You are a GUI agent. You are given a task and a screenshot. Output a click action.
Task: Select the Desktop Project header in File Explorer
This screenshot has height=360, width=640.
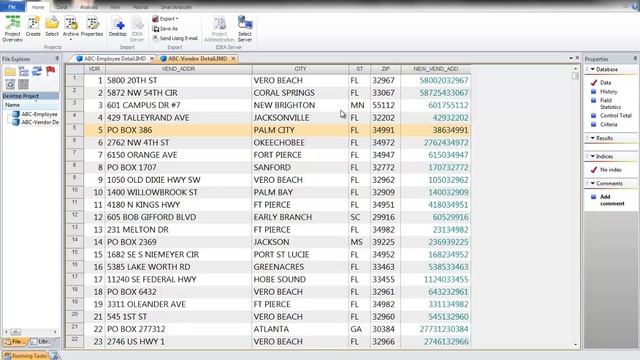coord(30,96)
